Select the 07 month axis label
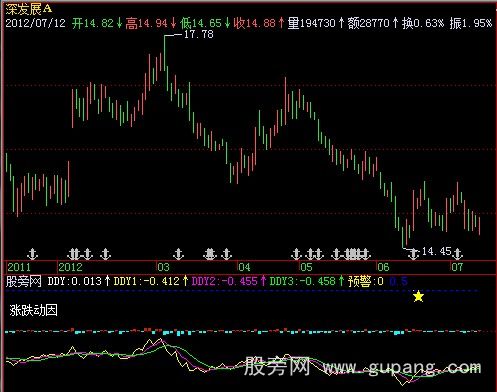 click(x=457, y=267)
